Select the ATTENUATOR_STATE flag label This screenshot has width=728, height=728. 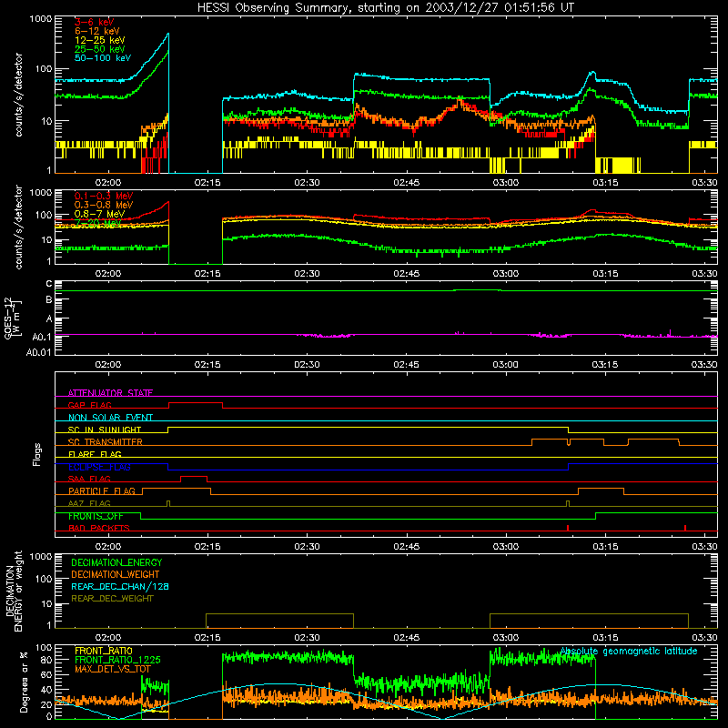(x=110, y=393)
